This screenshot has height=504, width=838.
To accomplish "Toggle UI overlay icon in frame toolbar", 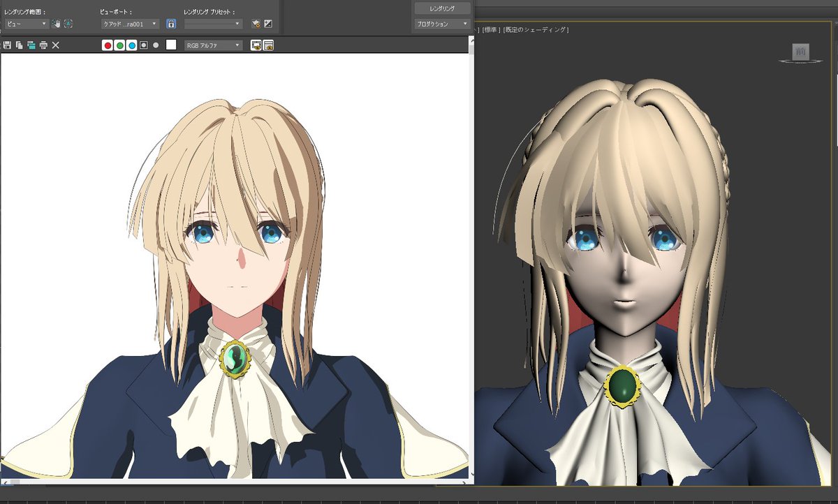I will click(256, 45).
